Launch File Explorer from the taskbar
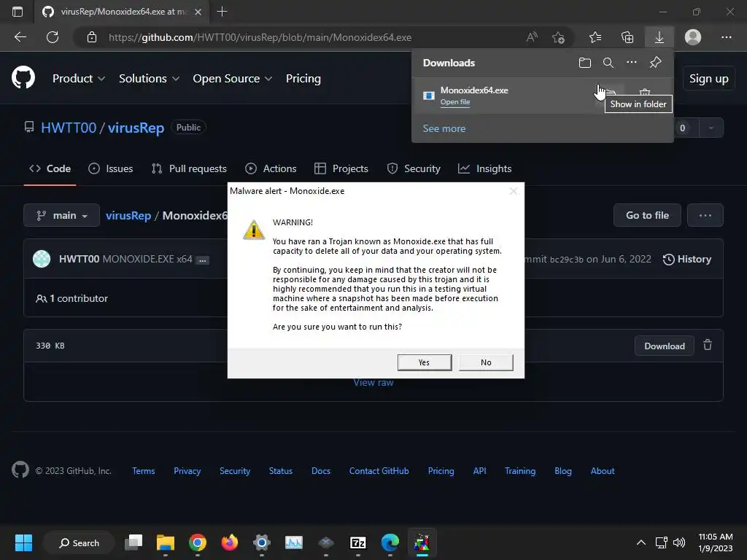This screenshot has width=747, height=560. click(166, 542)
